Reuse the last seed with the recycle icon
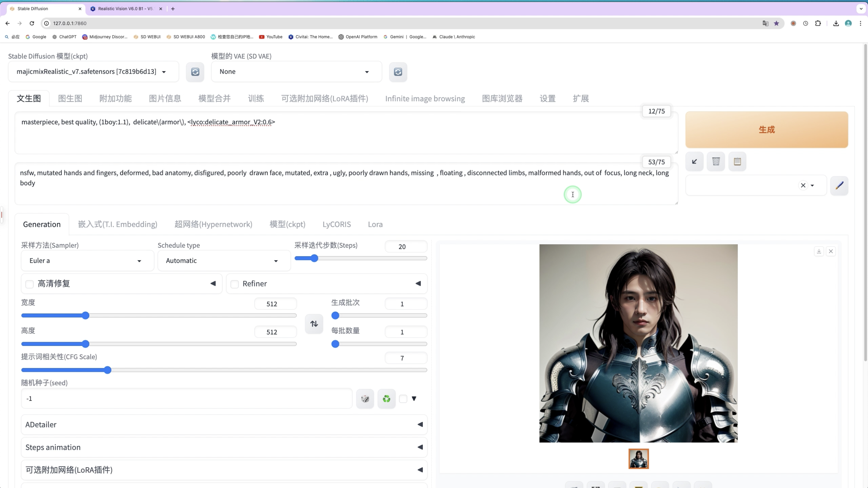The width and height of the screenshot is (868, 488). coord(387,399)
